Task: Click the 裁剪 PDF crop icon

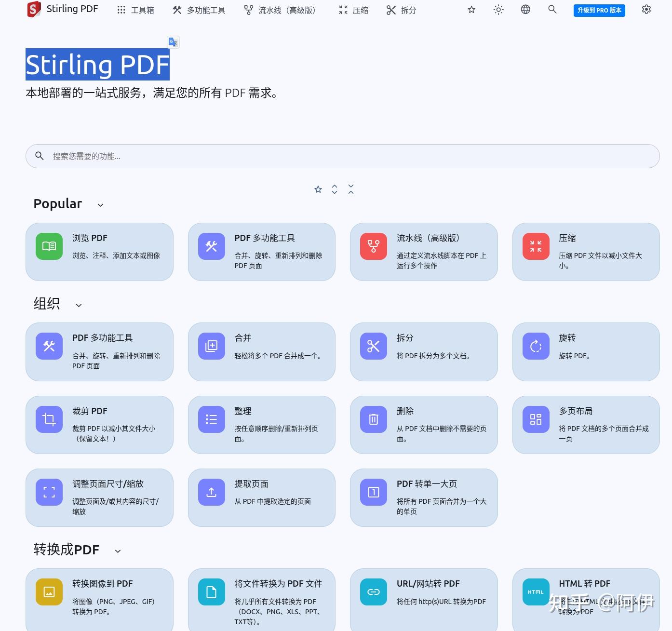Action: click(x=49, y=419)
